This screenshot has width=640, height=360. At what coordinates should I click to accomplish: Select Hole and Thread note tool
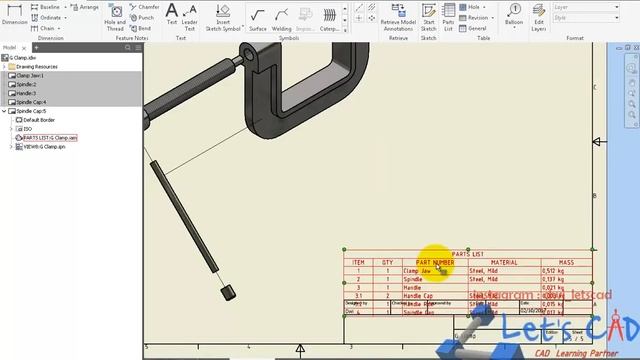coord(115,18)
